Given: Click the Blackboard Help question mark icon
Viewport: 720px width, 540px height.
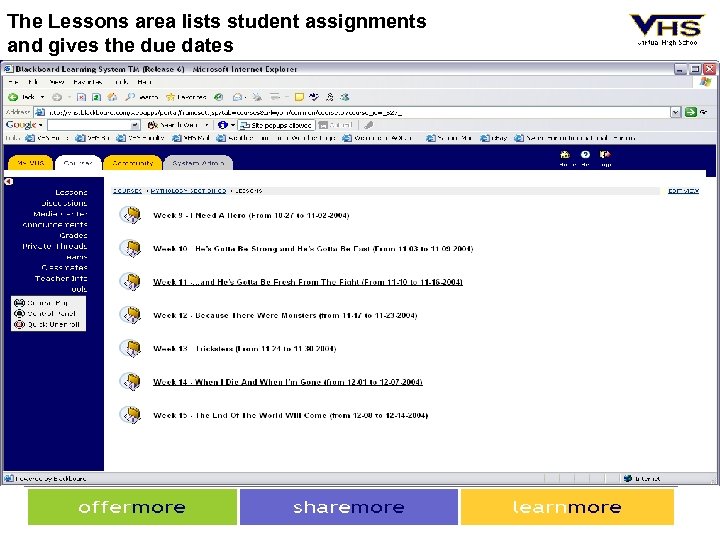Looking at the screenshot, I should [585, 155].
